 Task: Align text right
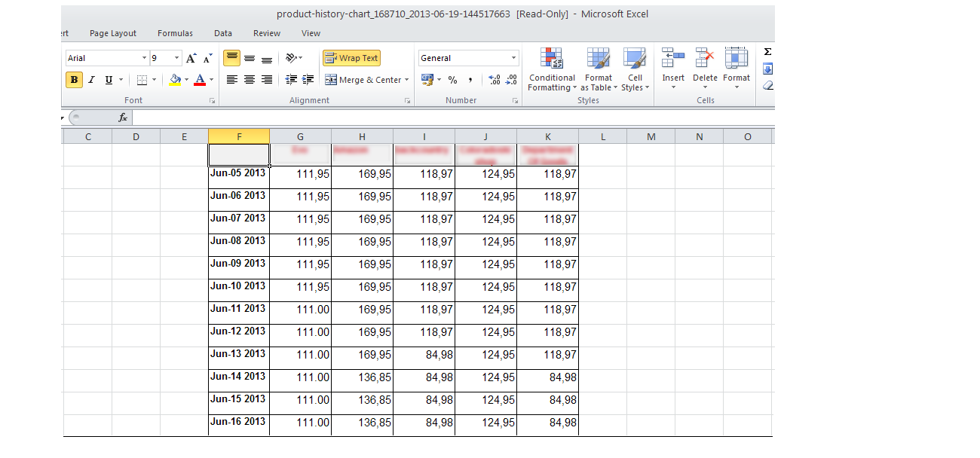click(266, 80)
